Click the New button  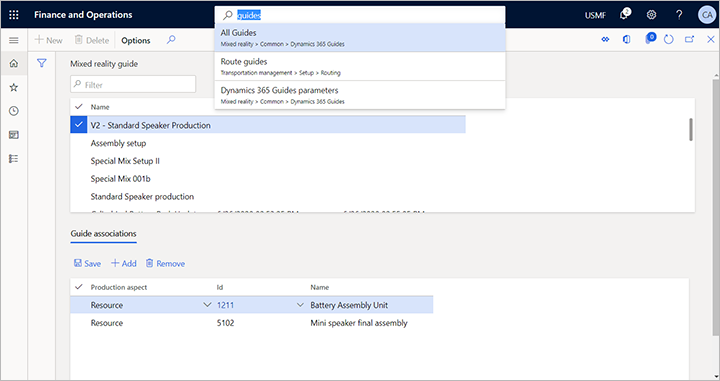pos(49,40)
